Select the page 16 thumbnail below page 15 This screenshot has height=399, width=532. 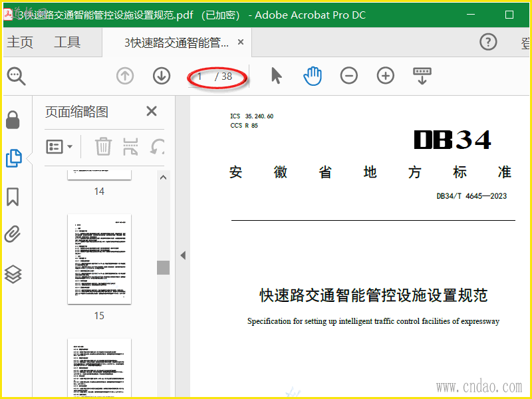tap(99, 368)
